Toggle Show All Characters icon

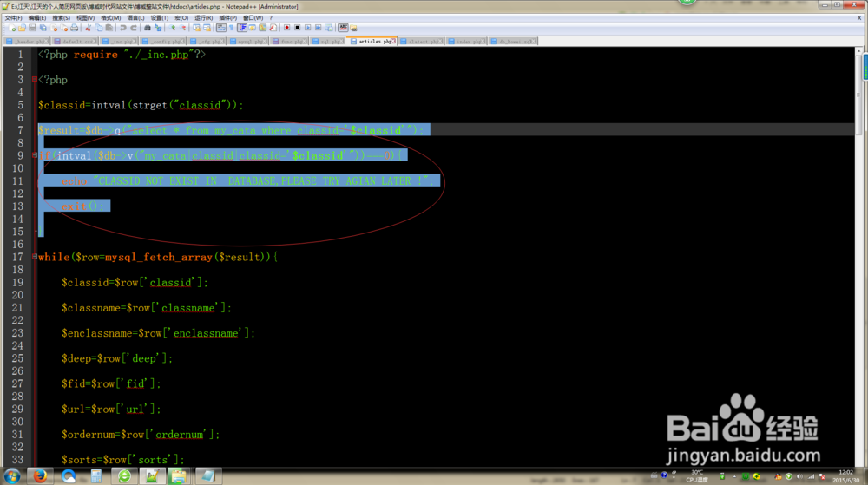pos(232,28)
